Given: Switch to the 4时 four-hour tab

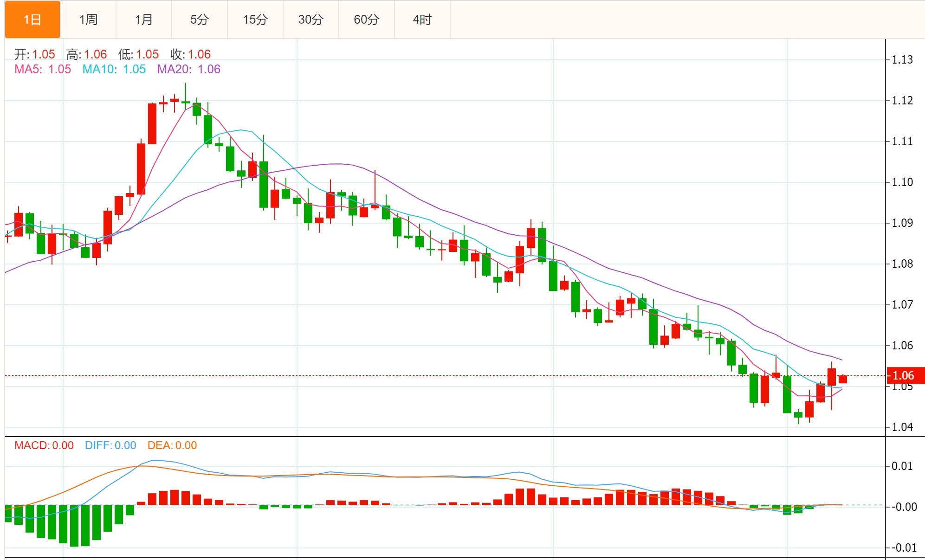Looking at the screenshot, I should [x=422, y=19].
